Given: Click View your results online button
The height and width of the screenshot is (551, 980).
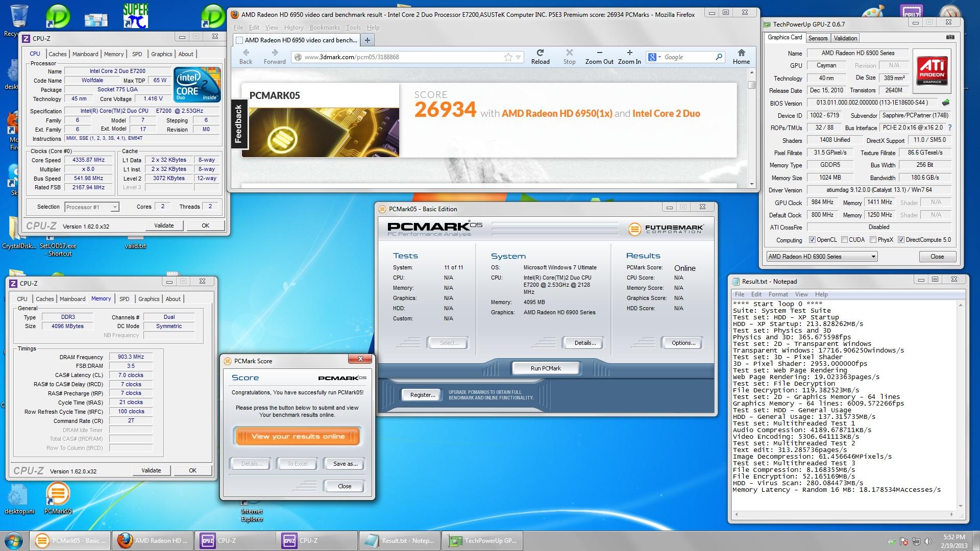Looking at the screenshot, I should 298,436.
